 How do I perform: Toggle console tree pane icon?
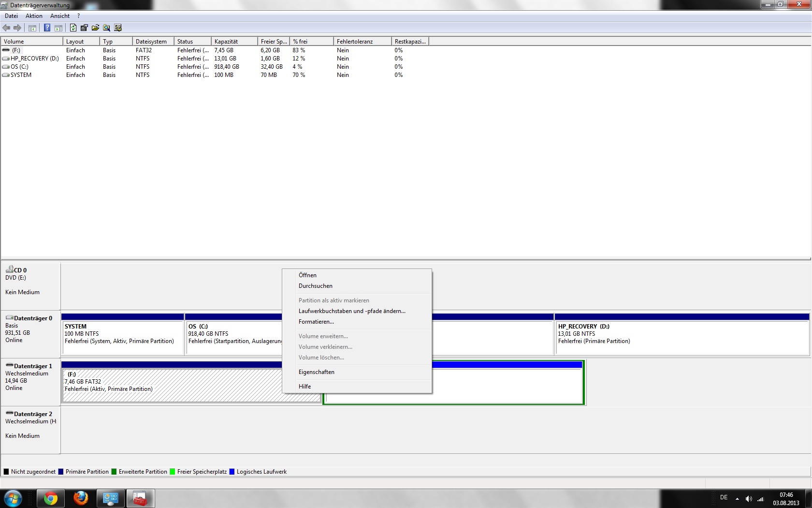click(x=32, y=28)
